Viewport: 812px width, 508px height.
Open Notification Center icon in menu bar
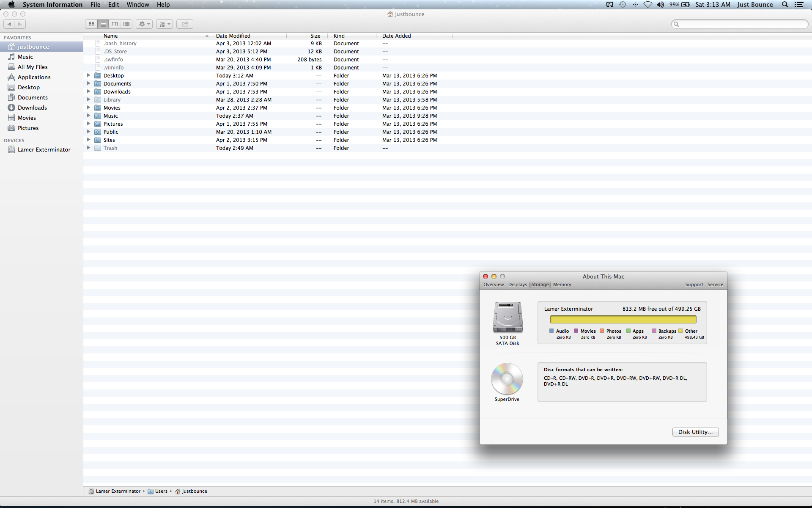[799, 5]
